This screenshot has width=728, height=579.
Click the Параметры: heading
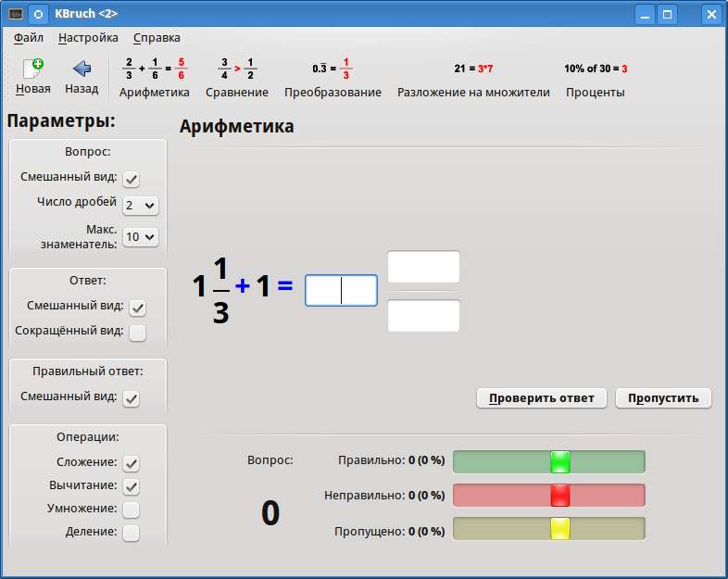tap(61, 121)
